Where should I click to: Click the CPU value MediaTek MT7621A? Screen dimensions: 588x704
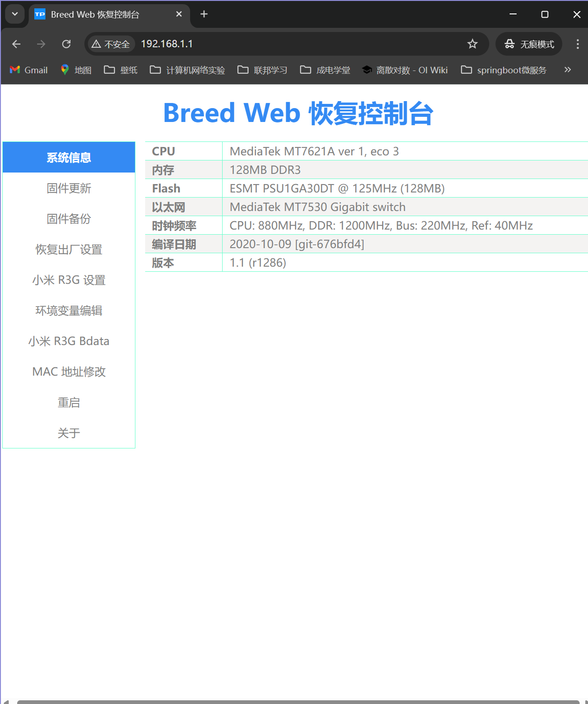pos(314,151)
